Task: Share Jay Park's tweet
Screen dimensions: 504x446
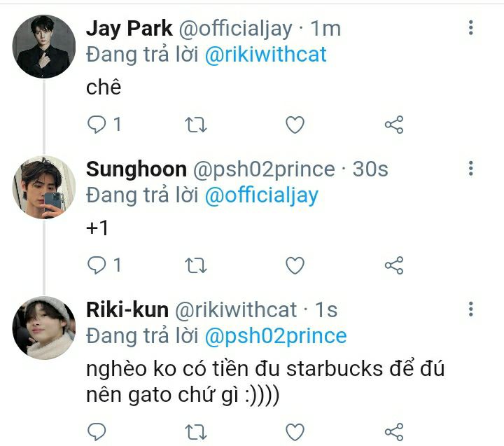Action: coord(394,125)
